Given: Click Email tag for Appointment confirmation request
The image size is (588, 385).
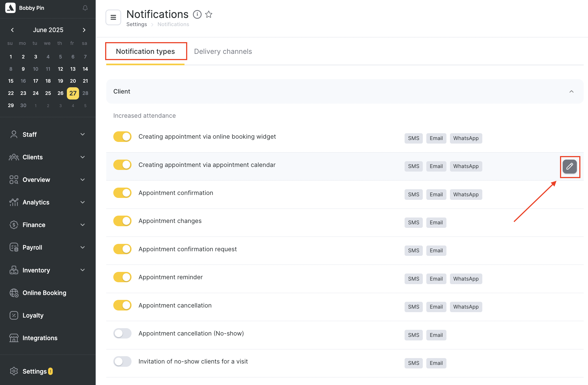Looking at the screenshot, I should [x=436, y=250].
